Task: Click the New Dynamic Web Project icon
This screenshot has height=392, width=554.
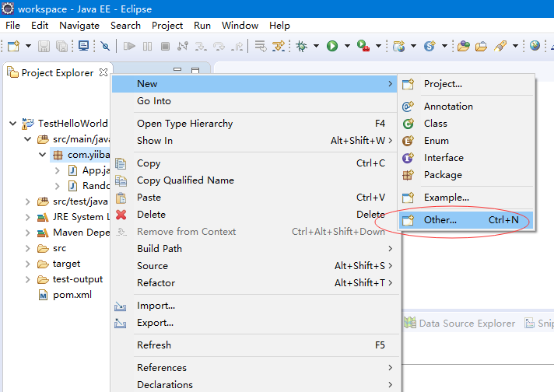Action: (399, 46)
